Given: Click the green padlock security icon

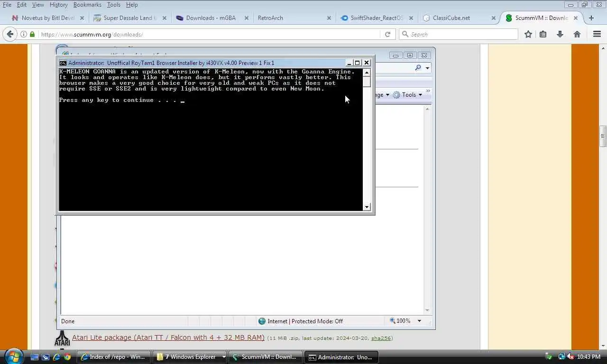Looking at the screenshot, I should pyautogui.click(x=32, y=34).
